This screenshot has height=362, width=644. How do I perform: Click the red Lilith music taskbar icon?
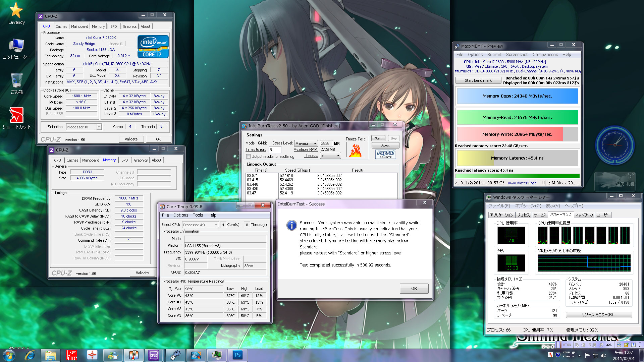71,355
